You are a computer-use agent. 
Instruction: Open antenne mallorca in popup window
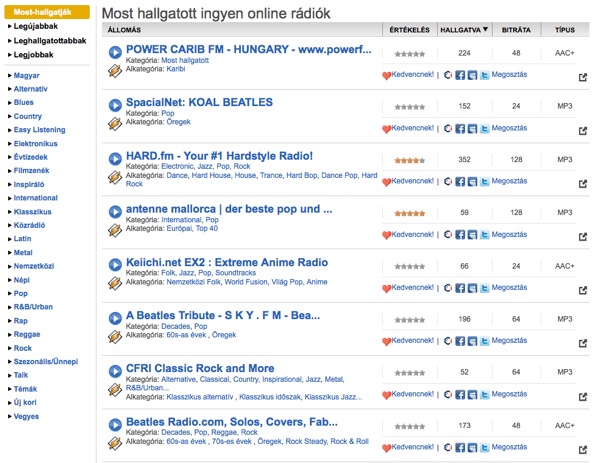(x=582, y=237)
